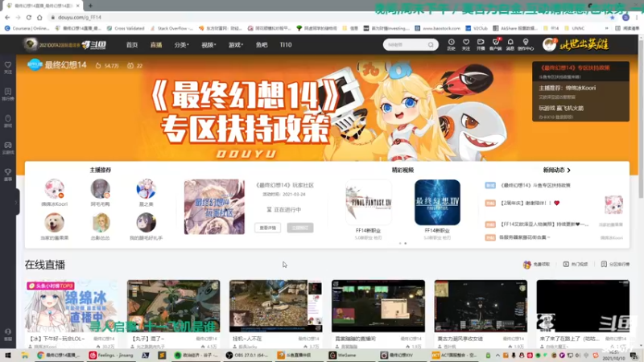Show hidden system tray icons

tap(497, 355)
